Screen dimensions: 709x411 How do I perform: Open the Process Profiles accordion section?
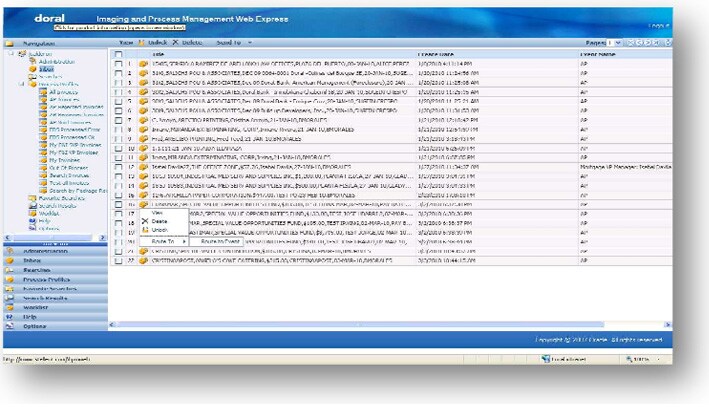[x=55, y=279]
